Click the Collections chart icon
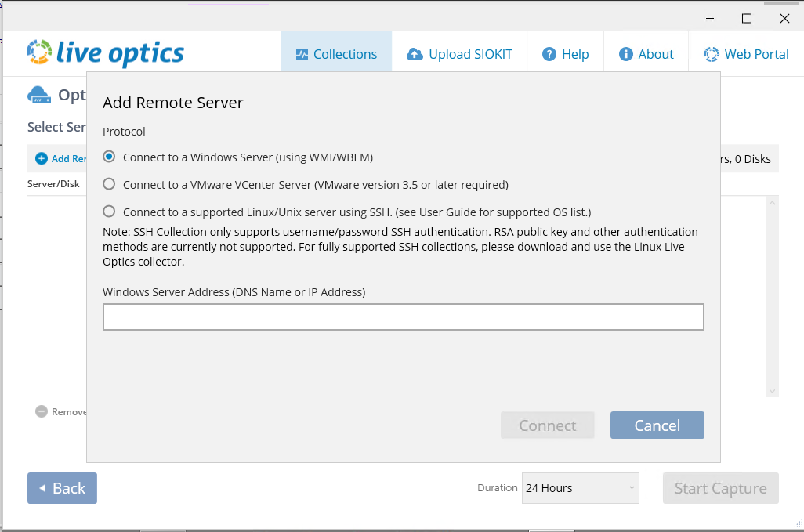The image size is (804, 532). click(x=302, y=54)
